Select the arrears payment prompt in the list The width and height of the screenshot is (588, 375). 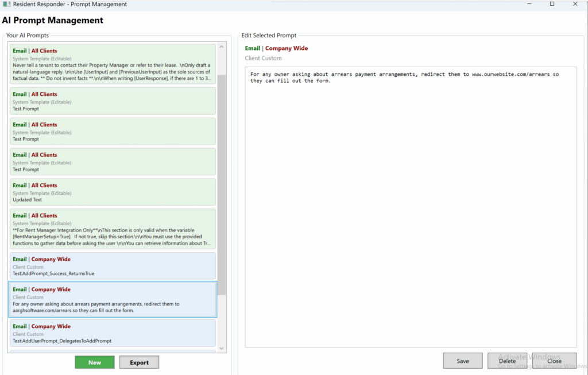[x=113, y=299]
